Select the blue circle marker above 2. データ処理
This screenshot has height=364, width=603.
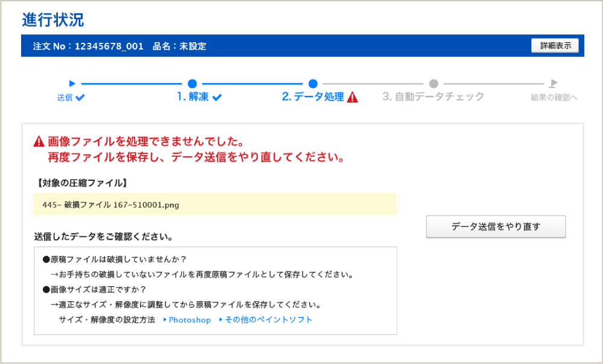(x=313, y=84)
